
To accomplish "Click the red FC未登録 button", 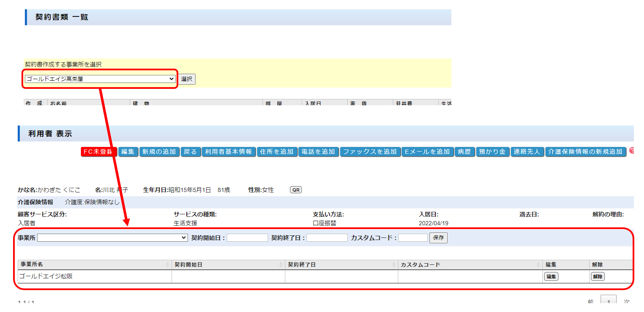I will pyautogui.click(x=99, y=152).
